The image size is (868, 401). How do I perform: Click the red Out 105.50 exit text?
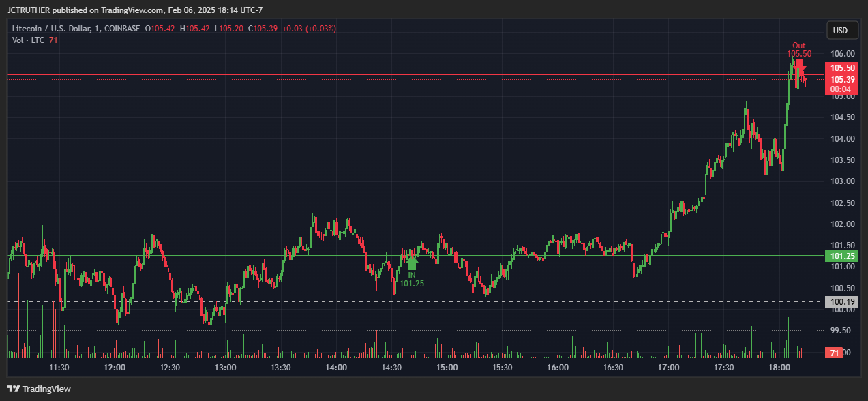click(x=799, y=50)
